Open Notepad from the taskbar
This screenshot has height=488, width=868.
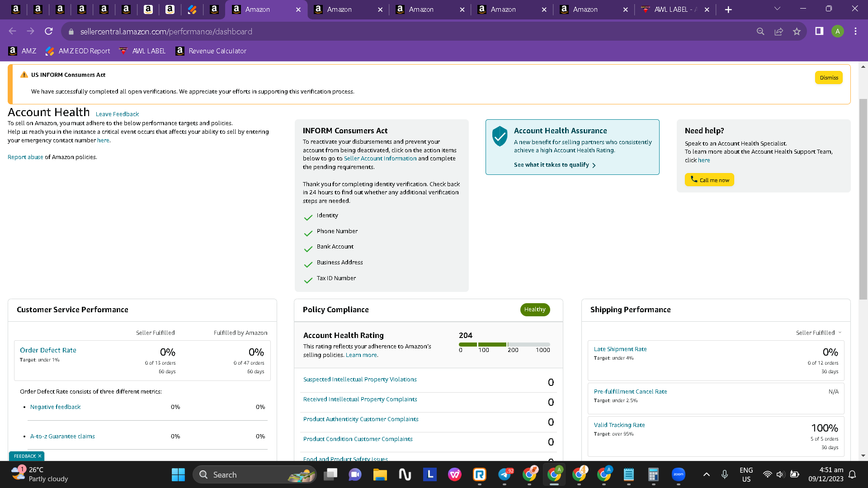click(x=628, y=474)
